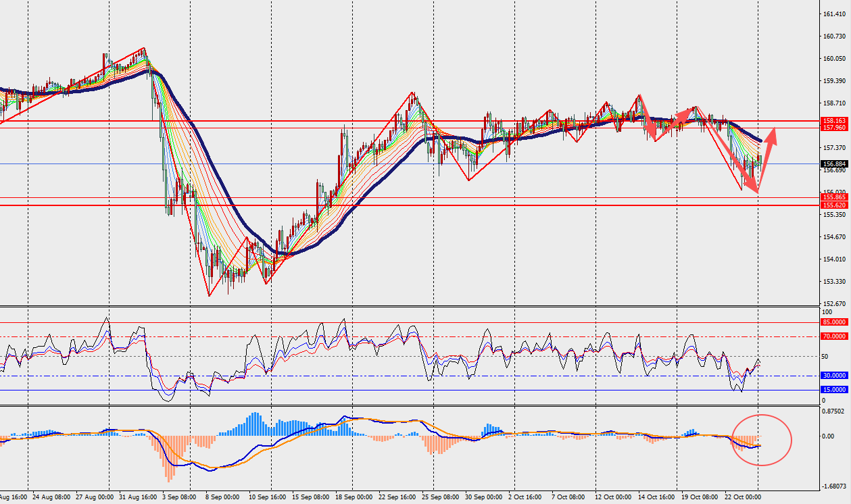Click the 158.163 red price label

pos(834,120)
